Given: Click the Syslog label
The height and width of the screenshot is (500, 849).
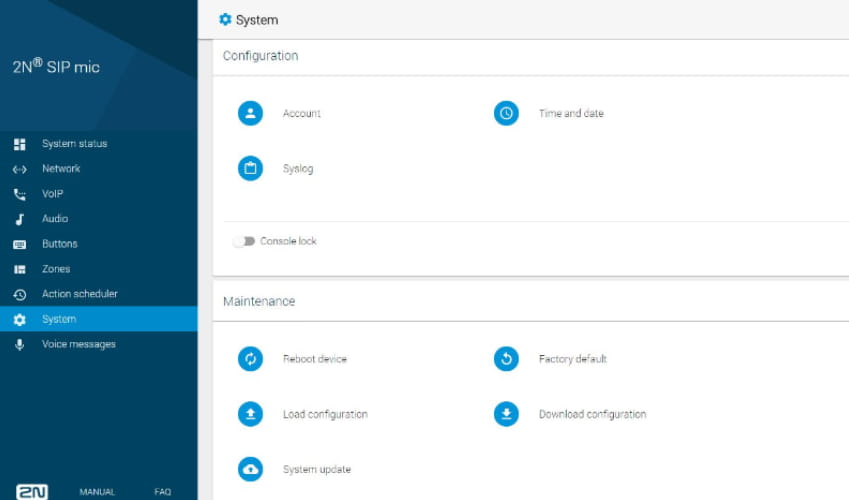Looking at the screenshot, I should tap(298, 168).
